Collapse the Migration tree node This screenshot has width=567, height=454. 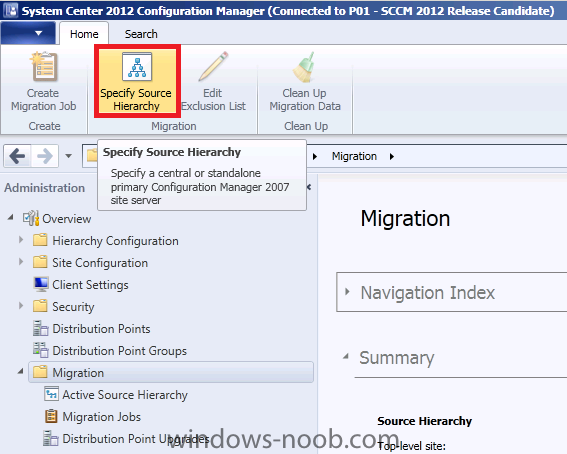[x=21, y=371]
